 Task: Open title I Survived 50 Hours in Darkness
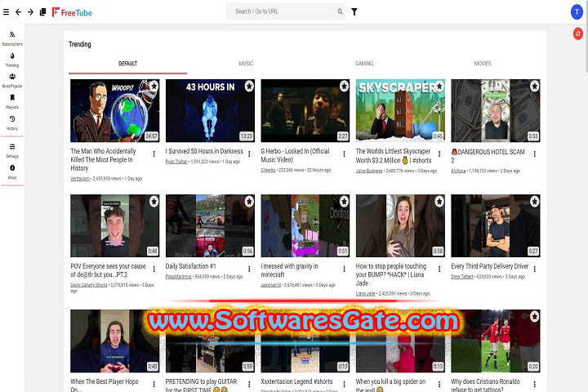204,151
